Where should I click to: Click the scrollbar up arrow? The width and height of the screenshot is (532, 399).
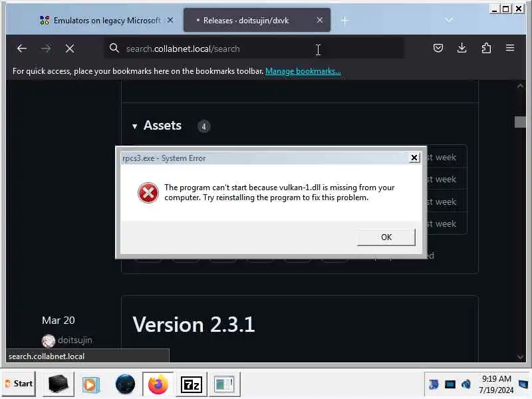click(520, 86)
